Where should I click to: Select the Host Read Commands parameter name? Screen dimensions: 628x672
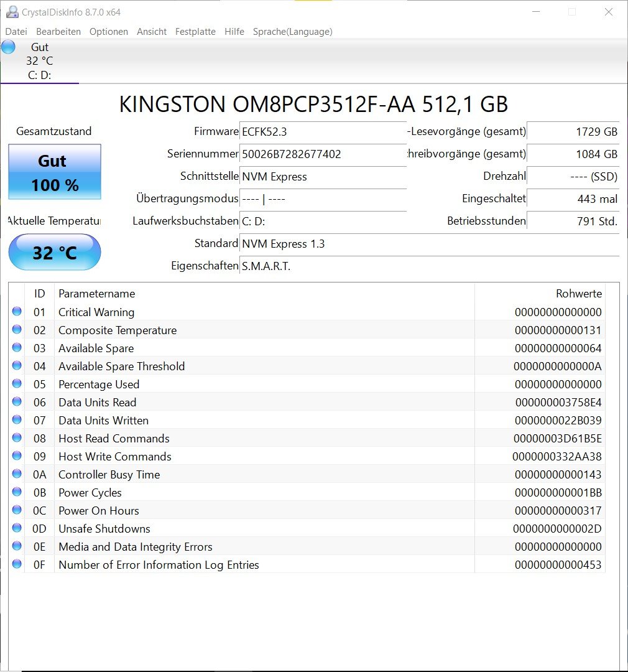click(114, 439)
